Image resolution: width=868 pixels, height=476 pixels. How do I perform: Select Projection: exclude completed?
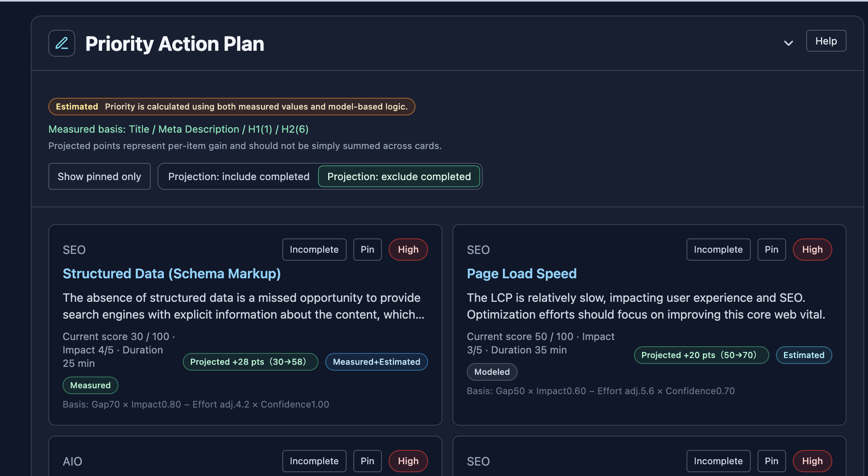(399, 176)
